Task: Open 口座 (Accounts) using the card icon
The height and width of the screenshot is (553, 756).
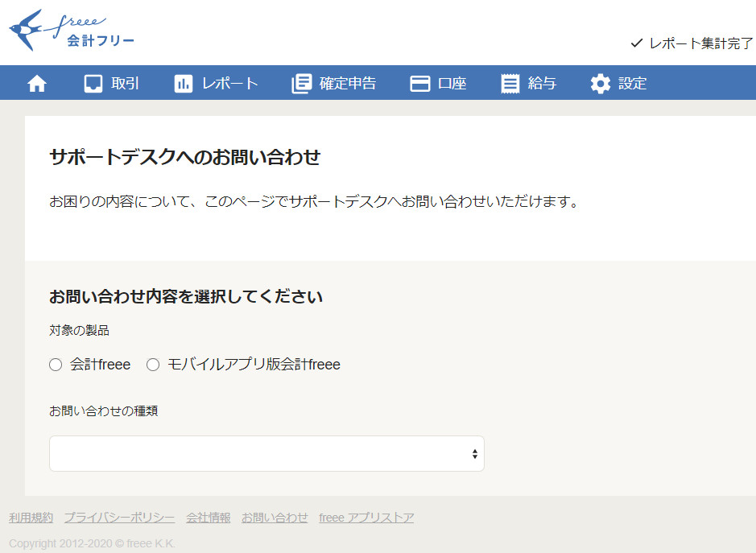Action: point(421,82)
